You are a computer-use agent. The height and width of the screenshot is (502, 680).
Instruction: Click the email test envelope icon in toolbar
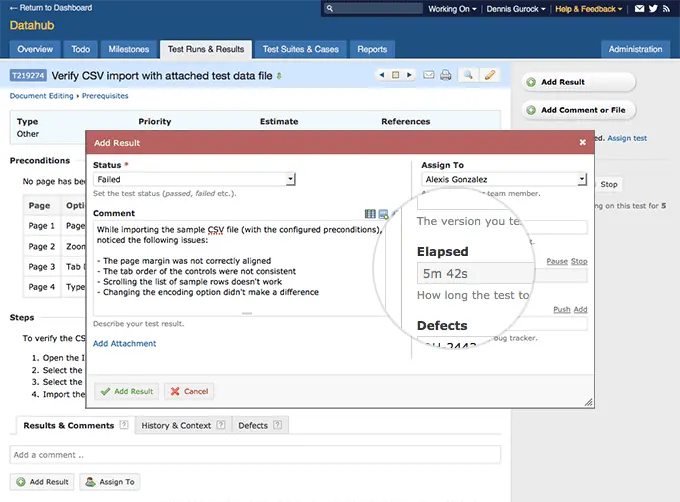tap(428, 75)
